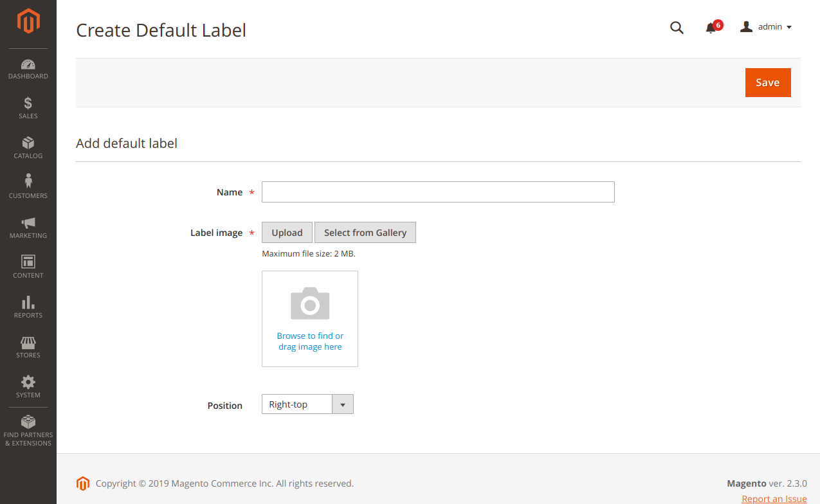
Task: Click 'Magento ver. 2.3.0' text
Action: (x=767, y=483)
